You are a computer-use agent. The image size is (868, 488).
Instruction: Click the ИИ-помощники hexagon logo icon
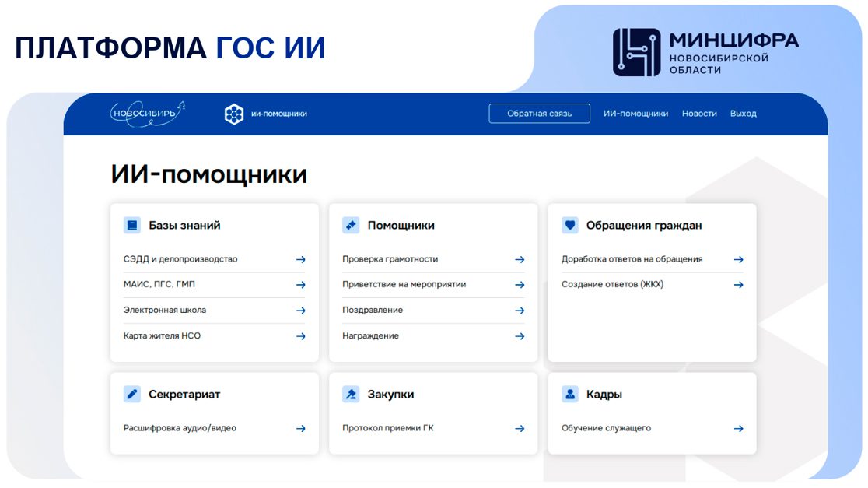click(x=234, y=114)
